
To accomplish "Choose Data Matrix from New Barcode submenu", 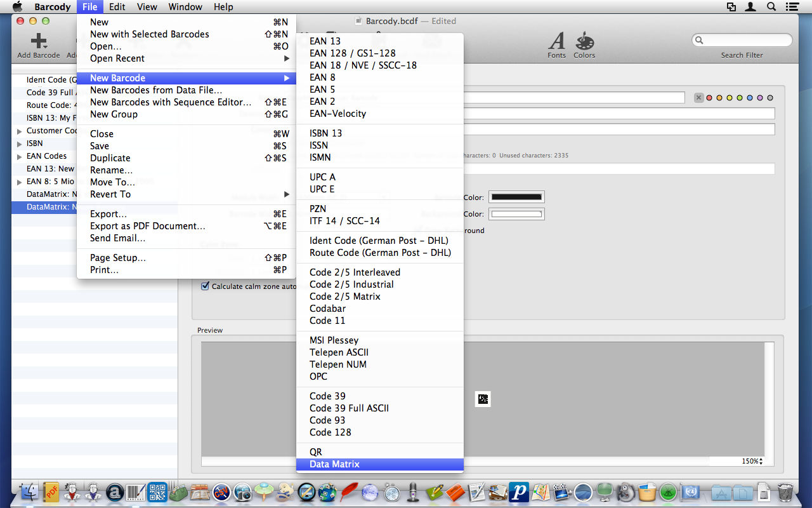I will (380, 464).
